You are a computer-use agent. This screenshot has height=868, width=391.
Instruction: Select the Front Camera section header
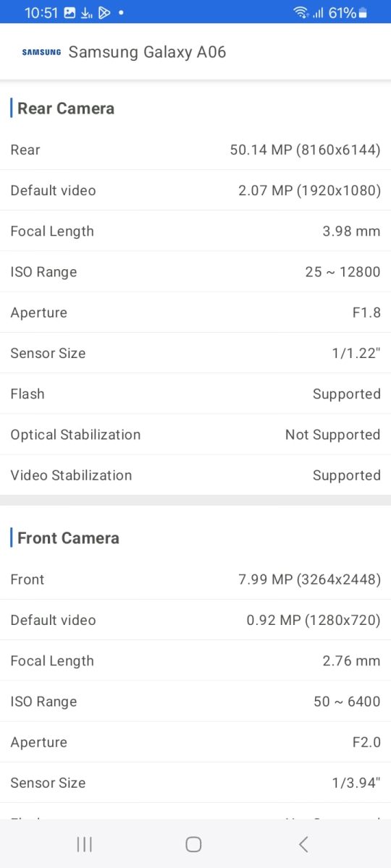point(68,538)
